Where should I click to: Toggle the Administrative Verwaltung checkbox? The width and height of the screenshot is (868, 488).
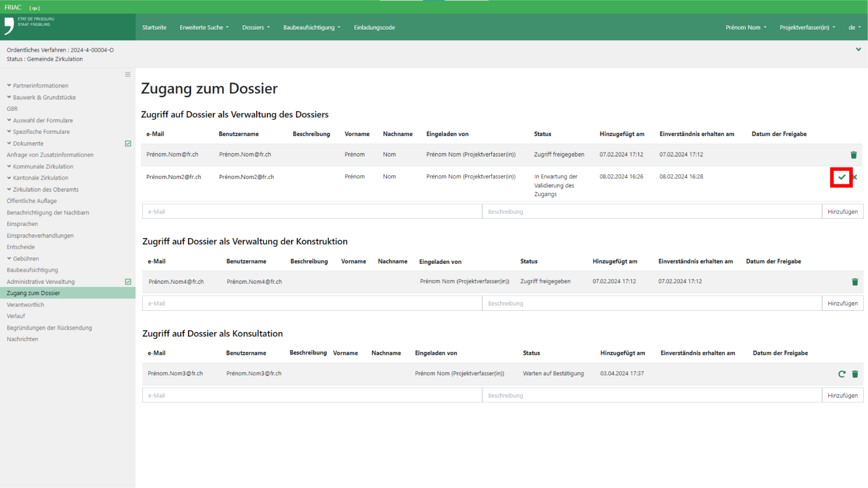point(128,281)
